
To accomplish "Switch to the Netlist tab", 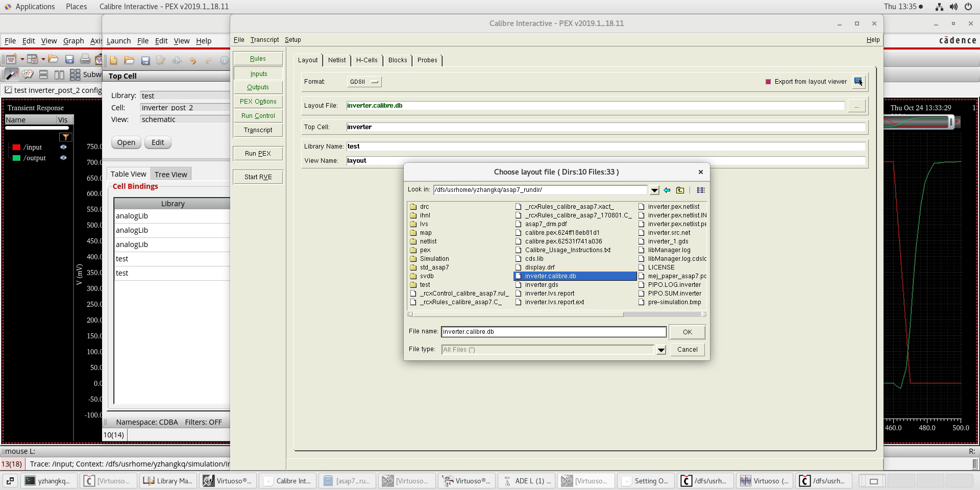I will [x=337, y=60].
